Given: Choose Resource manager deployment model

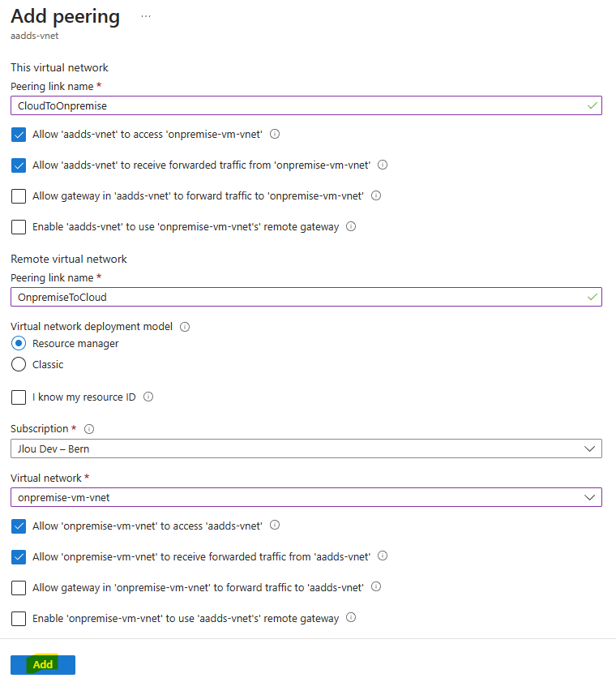Looking at the screenshot, I should point(19,343).
